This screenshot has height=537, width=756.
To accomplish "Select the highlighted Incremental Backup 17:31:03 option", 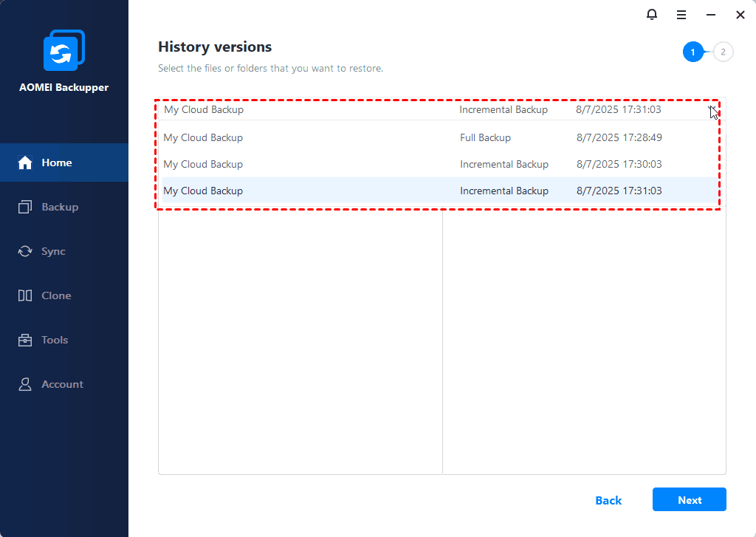I will coord(439,191).
